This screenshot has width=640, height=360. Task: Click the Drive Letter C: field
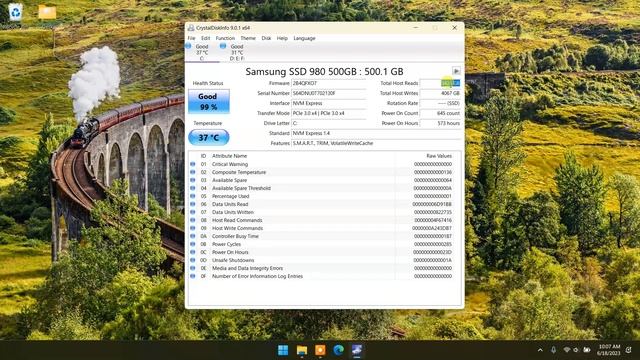click(x=329, y=123)
